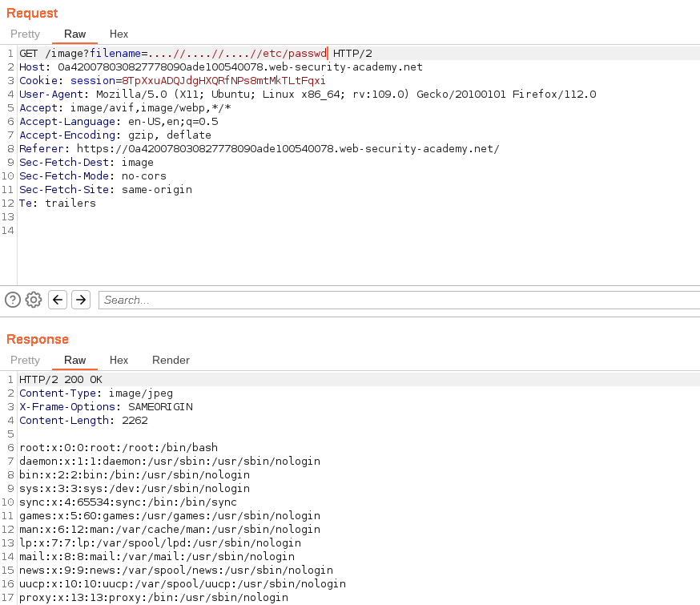This screenshot has height=605, width=700.
Task: Click the Response panel heading
Action: 38,339
